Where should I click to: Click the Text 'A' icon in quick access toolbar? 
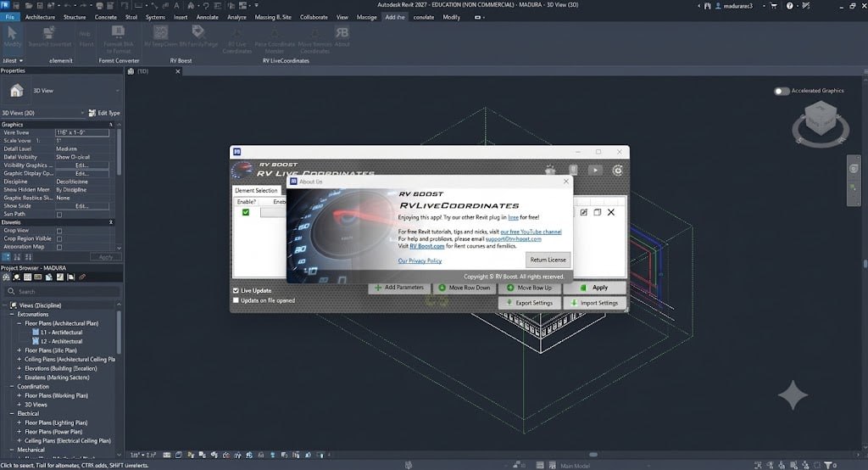(x=176, y=5)
